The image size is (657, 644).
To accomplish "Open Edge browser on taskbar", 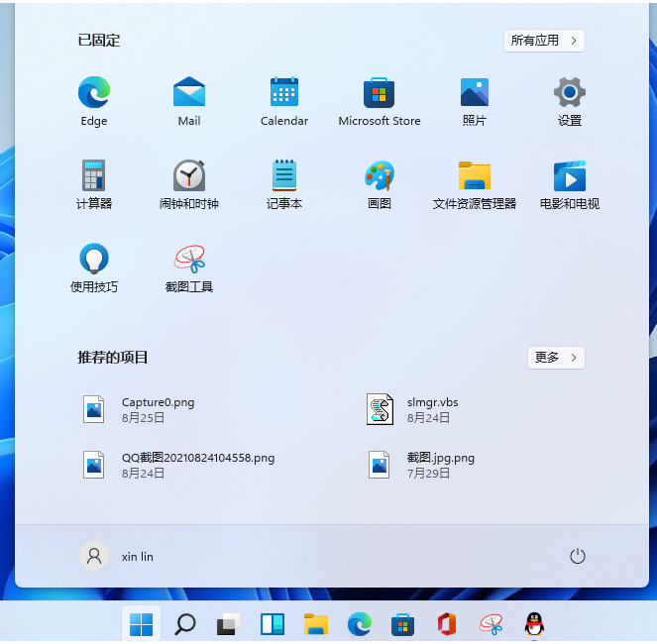I will click(359, 624).
